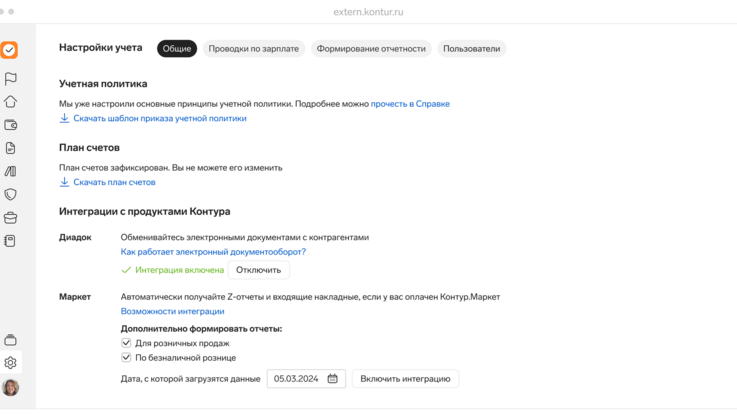Download the accounting policy order template

click(x=159, y=118)
